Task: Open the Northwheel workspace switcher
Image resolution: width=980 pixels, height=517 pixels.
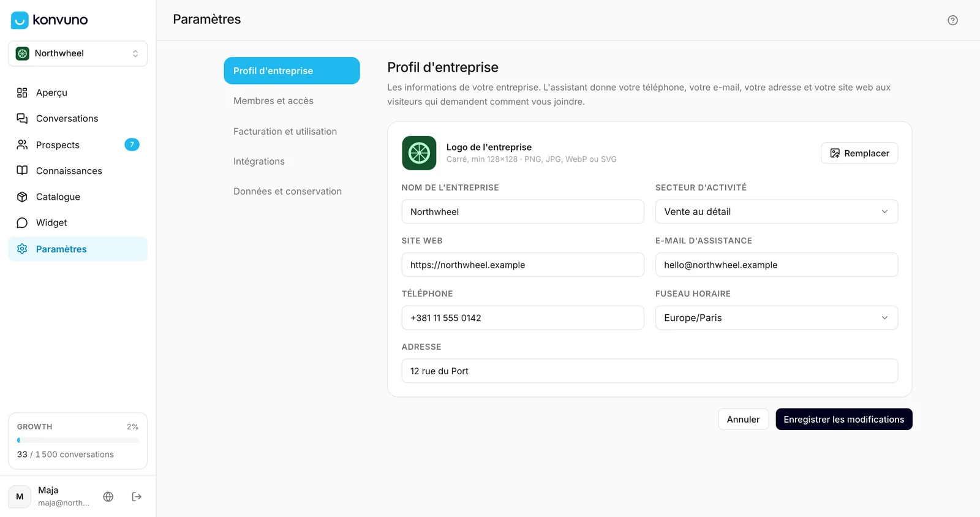Action: 78,53
